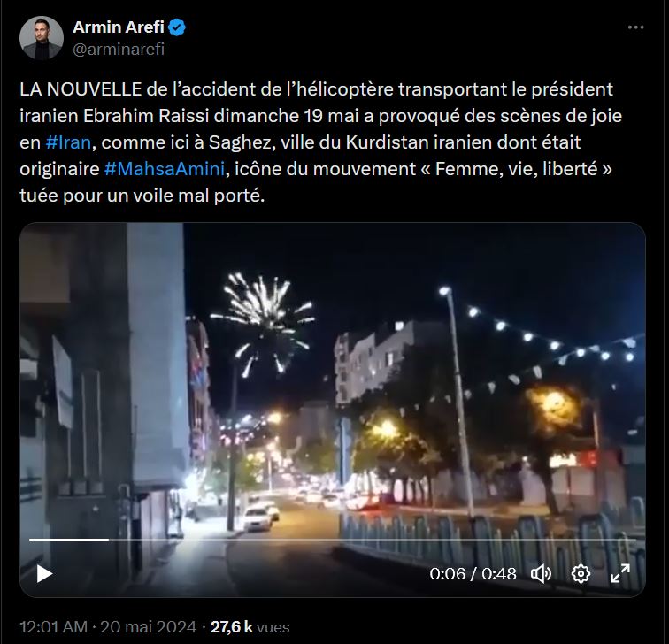669x644 pixels.
Task: Open the 27,6 k vues count
Action: pos(250,627)
